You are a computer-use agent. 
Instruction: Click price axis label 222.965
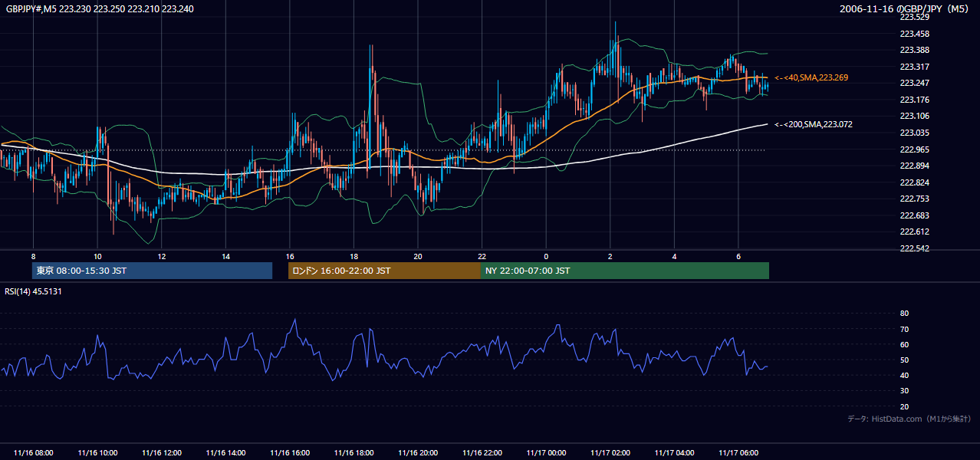914,149
